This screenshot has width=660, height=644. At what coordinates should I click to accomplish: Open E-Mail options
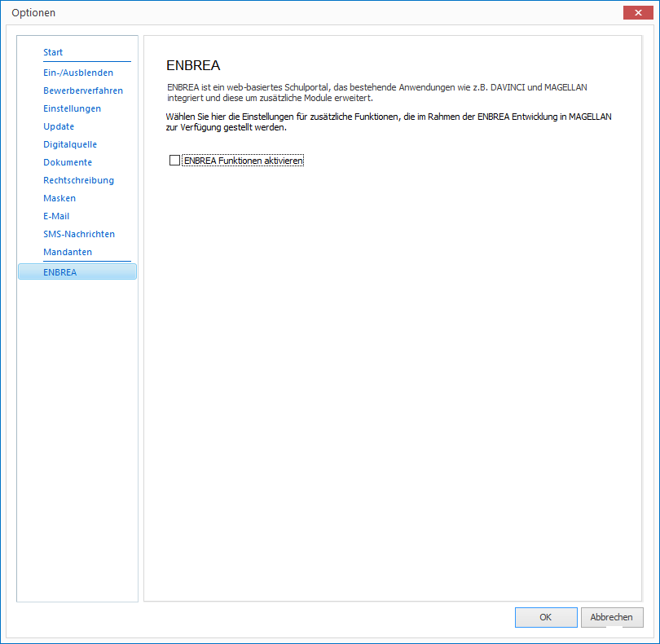click(56, 216)
